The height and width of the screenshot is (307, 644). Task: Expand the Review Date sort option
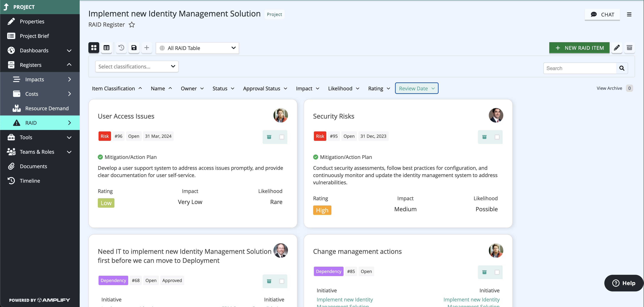pyautogui.click(x=417, y=89)
